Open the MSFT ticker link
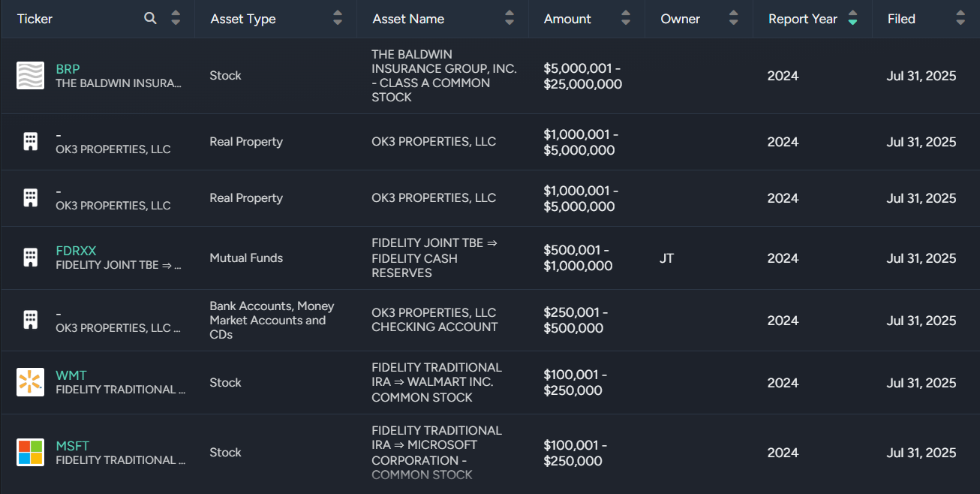 pos(72,446)
